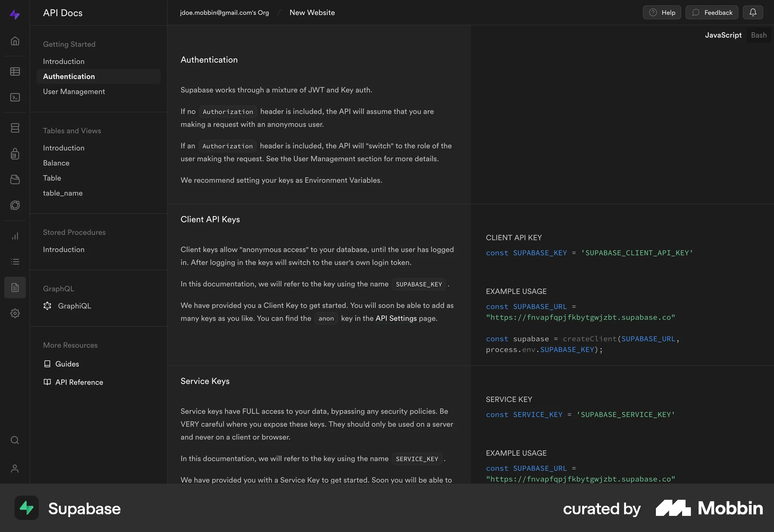The height and width of the screenshot is (532, 774).
Task: Open the user account icon
Action: point(15,468)
